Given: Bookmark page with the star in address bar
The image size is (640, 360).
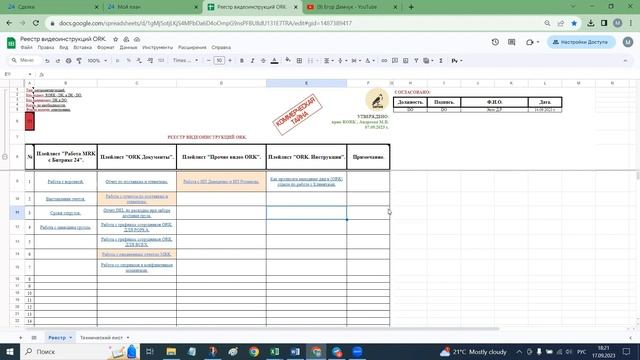Looking at the screenshot, I should click(574, 23).
